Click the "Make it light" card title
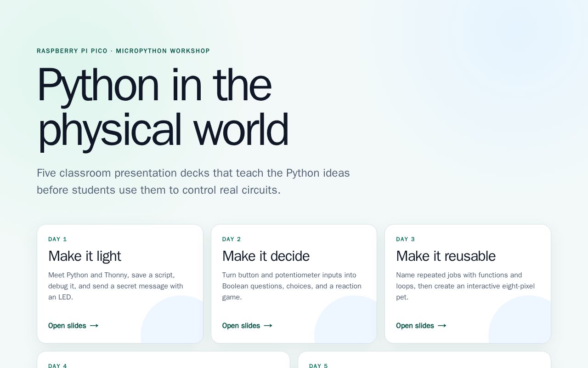Screen dimensions: 588x368 (x=85, y=256)
